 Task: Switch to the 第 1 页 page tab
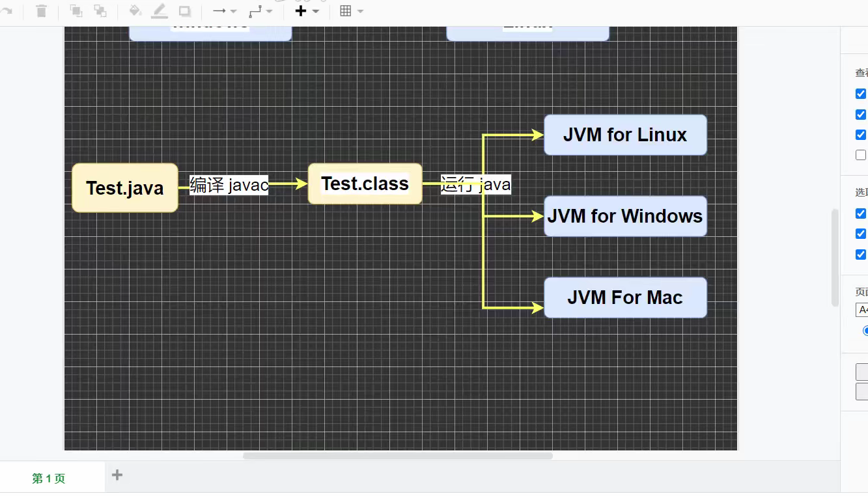point(49,478)
